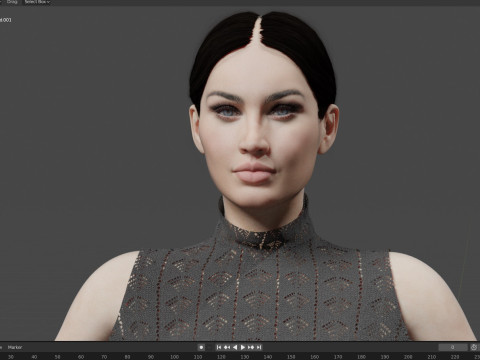Toggle the auto keying record button

201,347
